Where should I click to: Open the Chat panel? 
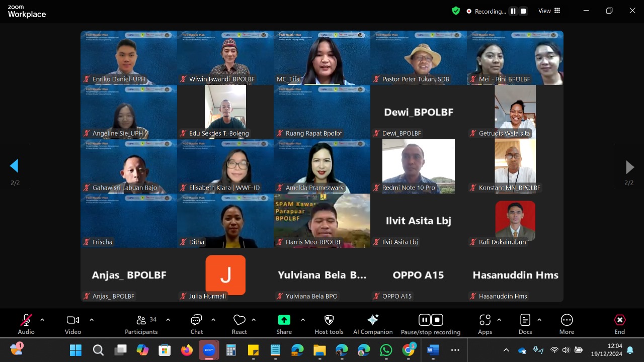click(x=196, y=324)
